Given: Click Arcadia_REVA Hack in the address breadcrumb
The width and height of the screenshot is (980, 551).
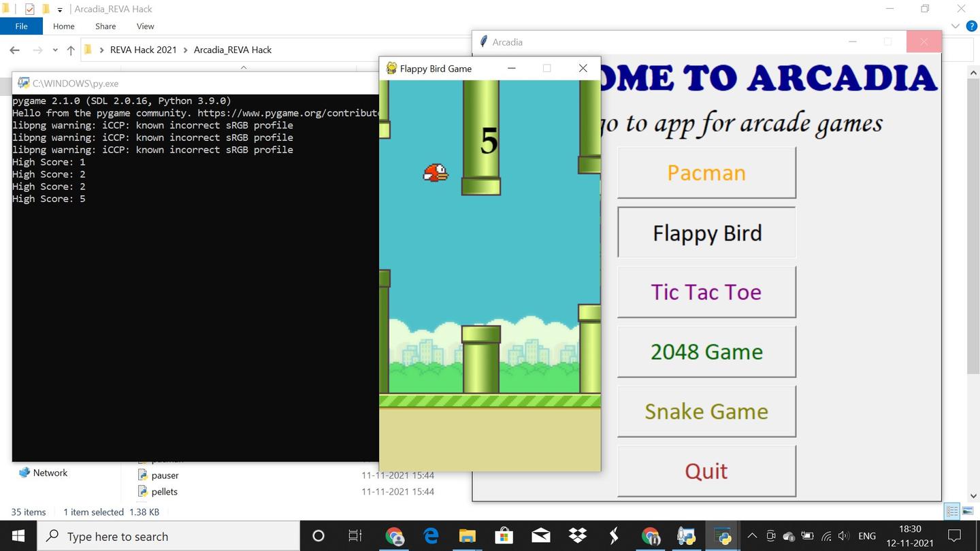Looking at the screenshot, I should pos(233,50).
